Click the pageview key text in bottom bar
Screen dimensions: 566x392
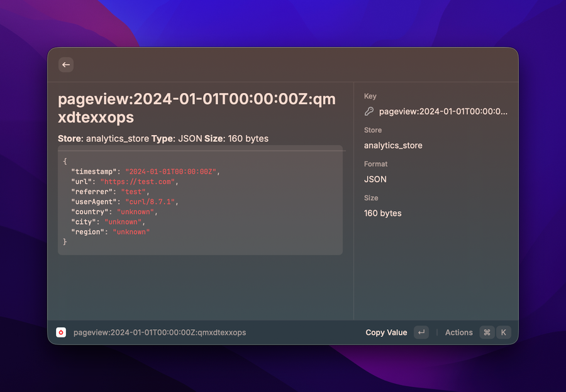[160, 332]
